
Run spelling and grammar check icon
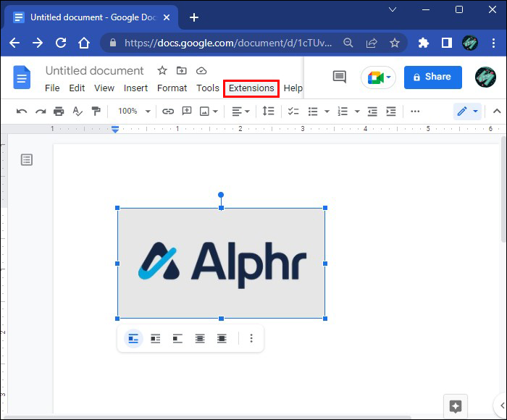(x=77, y=112)
